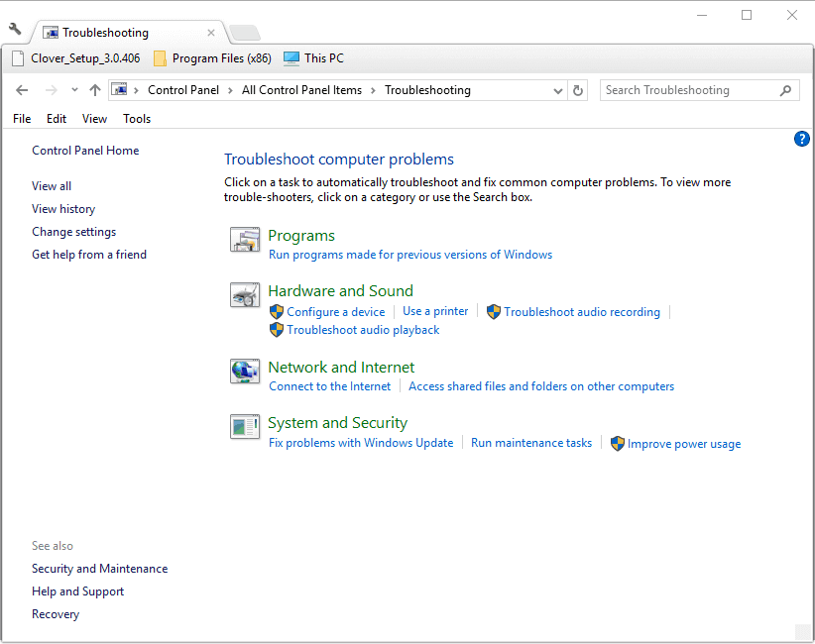Click Network and Internet category icon
The image size is (815, 644).
(x=245, y=372)
